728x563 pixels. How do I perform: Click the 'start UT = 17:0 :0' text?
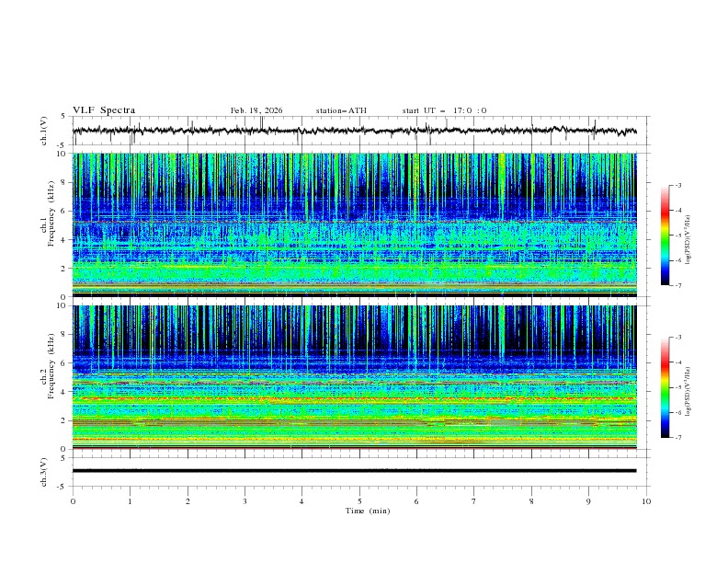444,110
